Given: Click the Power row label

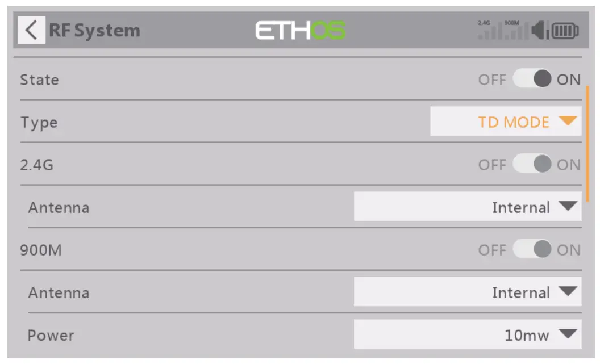Looking at the screenshot, I should [x=51, y=335].
